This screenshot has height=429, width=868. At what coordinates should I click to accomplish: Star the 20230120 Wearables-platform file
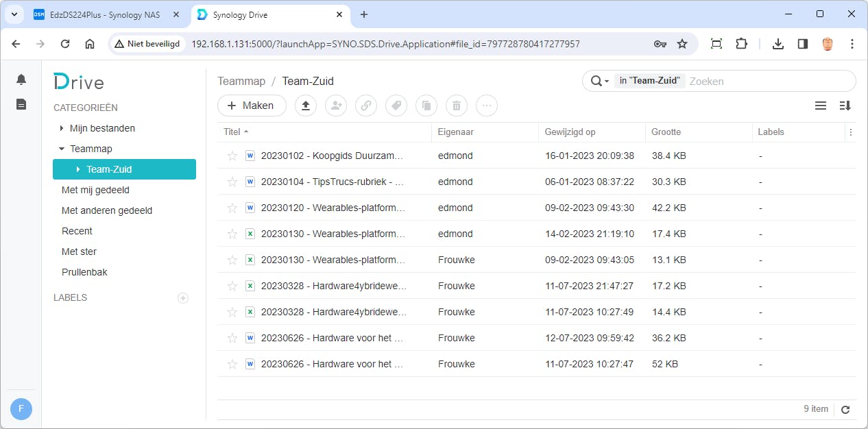point(232,208)
